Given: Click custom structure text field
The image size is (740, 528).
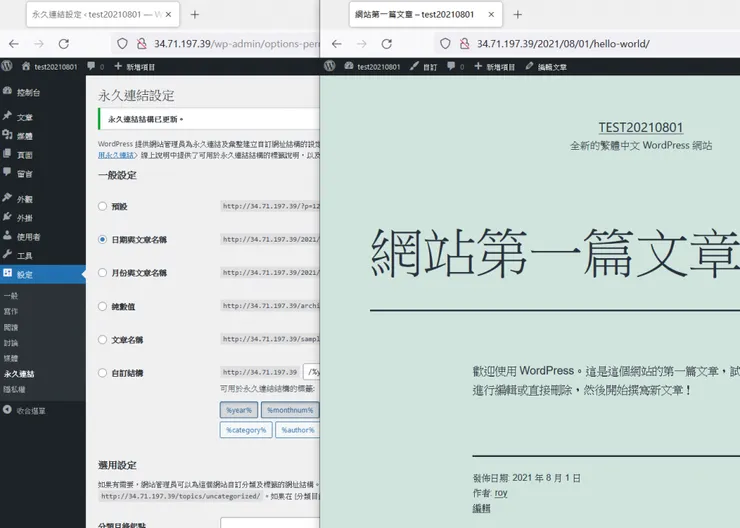Looking at the screenshot, I should click(x=311, y=372).
